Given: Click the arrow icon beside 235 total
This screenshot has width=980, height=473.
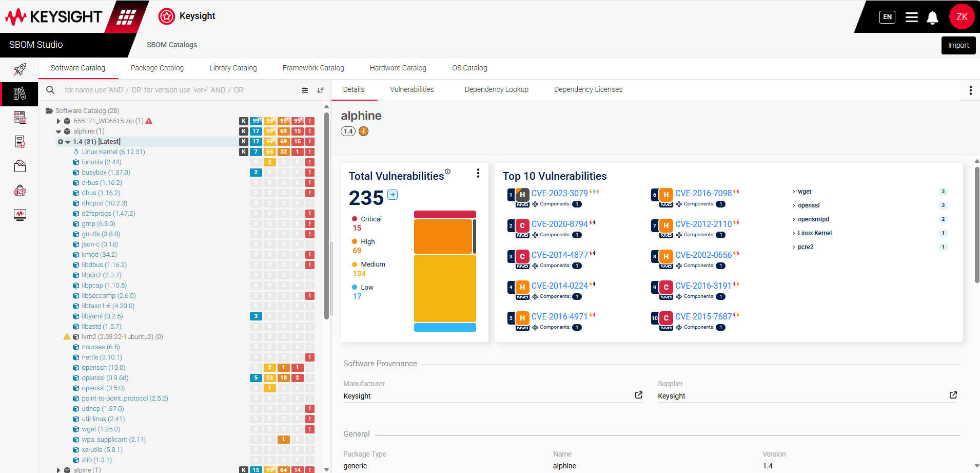Looking at the screenshot, I should pos(393,195).
